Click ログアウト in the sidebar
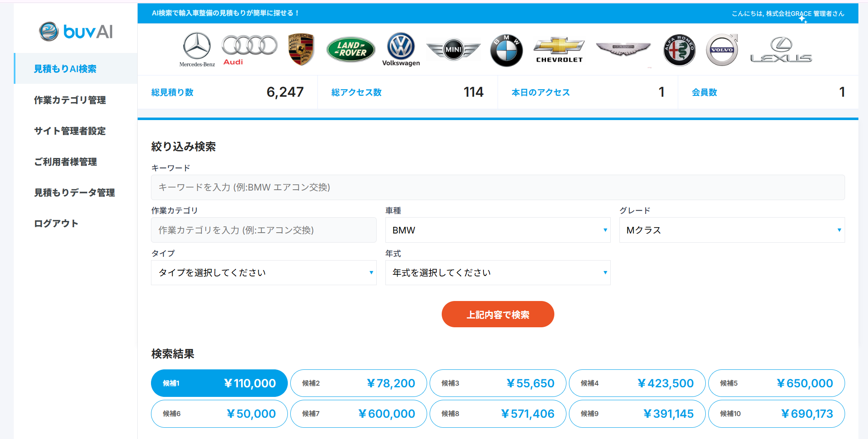868x439 pixels. (x=55, y=223)
